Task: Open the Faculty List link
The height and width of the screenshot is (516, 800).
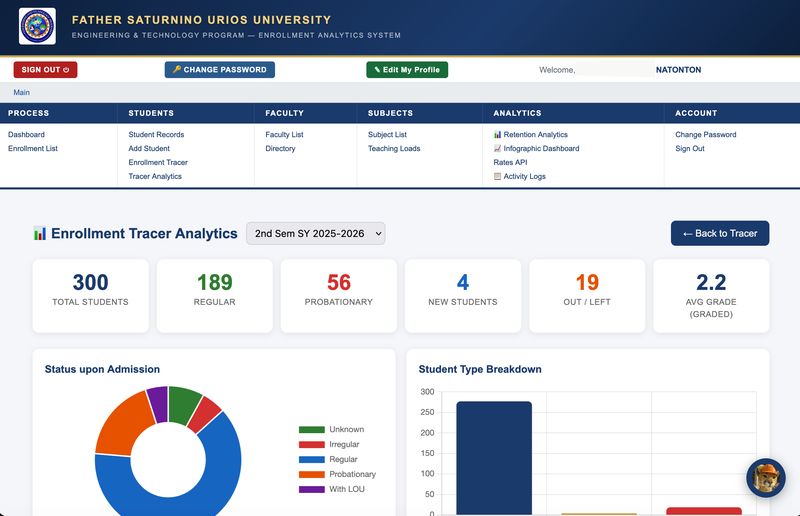Action: coord(284,135)
